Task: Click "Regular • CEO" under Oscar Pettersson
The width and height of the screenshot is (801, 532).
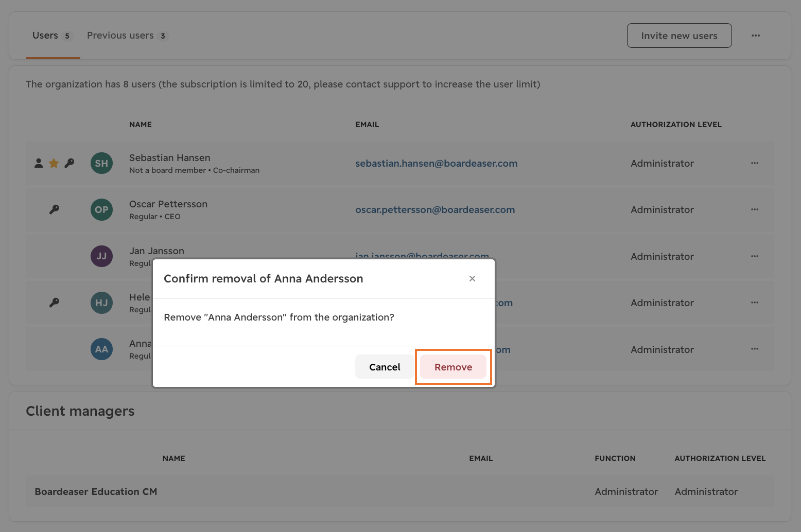Action: [x=155, y=217]
